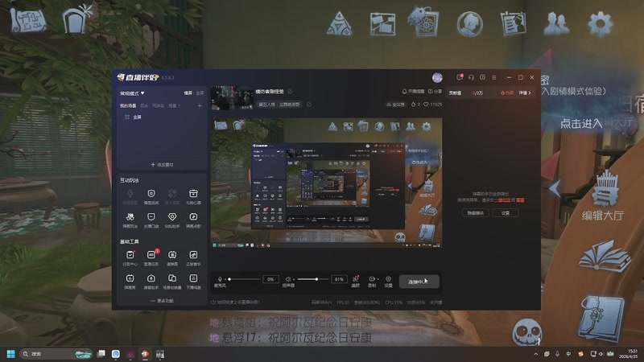Open the 直播伴侣 icon on the taskbar
This screenshot has width=644, height=362.
click(x=145, y=354)
